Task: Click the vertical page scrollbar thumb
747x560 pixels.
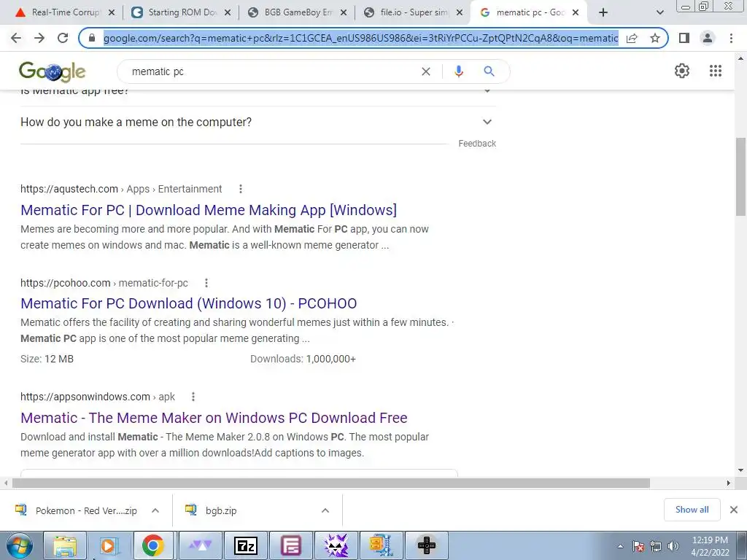Action: 741,176
